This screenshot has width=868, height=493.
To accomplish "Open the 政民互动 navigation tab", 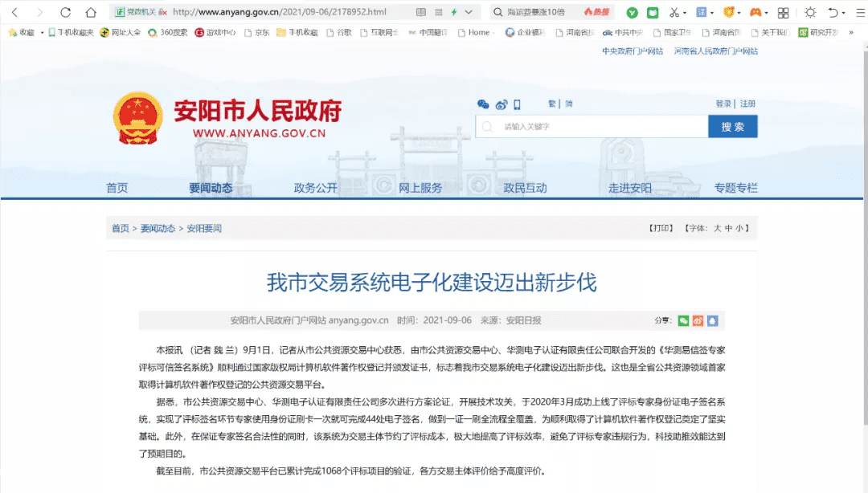I will click(x=525, y=188).
